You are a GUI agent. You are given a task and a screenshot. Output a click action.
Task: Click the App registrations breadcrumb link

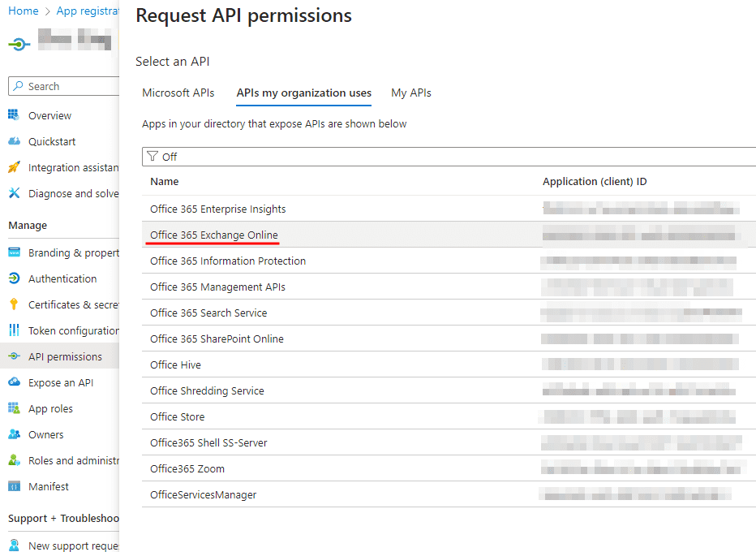(88, 11)
